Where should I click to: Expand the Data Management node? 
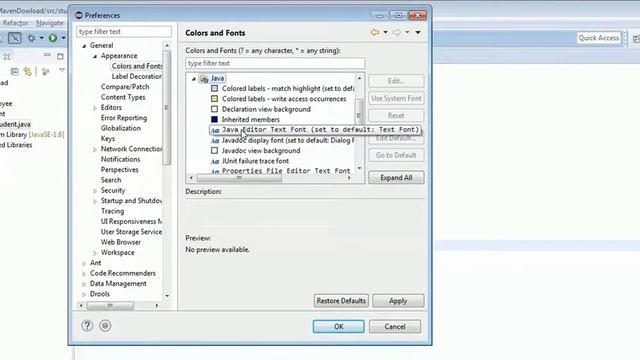pyautogui.click(x=84, y=284)
